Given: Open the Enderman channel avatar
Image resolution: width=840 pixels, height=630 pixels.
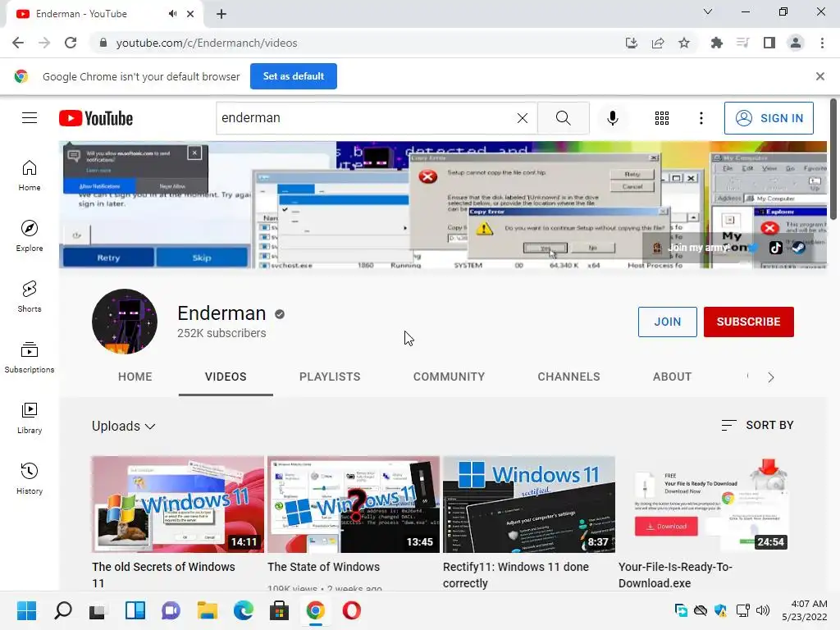Looking at the screenshot, I should tap(125, 322).
